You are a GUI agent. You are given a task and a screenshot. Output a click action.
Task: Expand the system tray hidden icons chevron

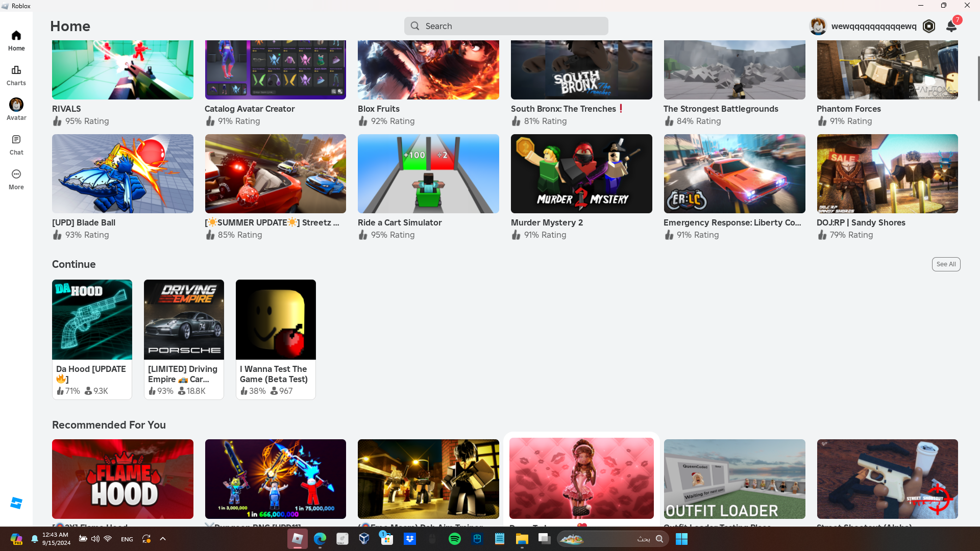[x=163, y=539]
